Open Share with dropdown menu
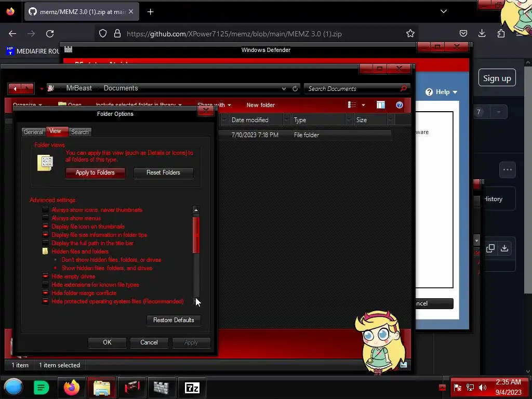The image size is (532, 399). click(214, 105)
